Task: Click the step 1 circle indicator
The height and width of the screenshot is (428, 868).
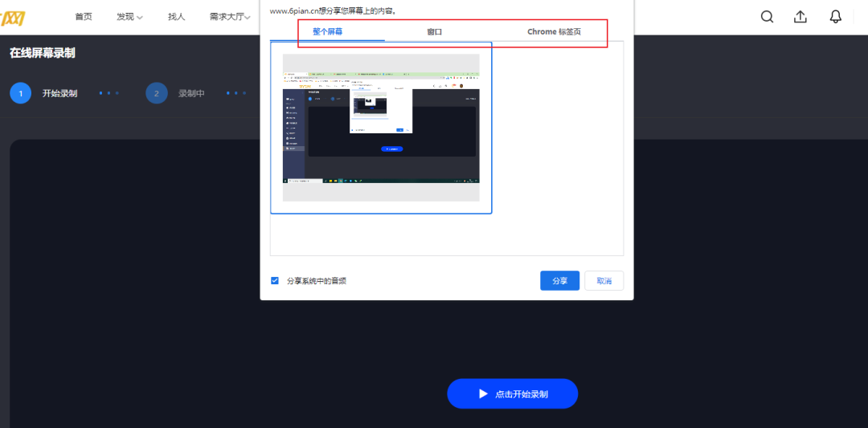Action: click(x=21, y=93)
